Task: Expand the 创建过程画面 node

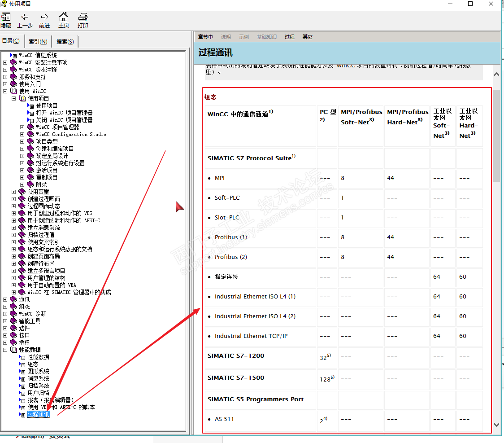Action: point(14,199)
